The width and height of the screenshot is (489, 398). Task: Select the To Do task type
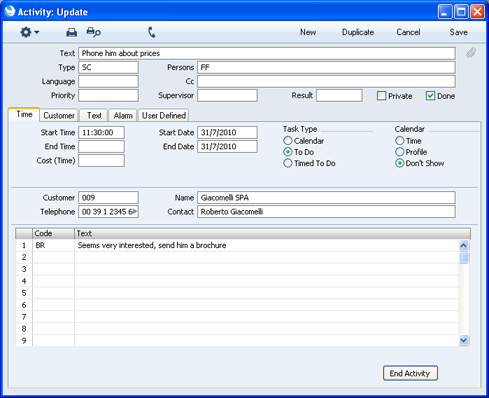[x=288, y=152]
